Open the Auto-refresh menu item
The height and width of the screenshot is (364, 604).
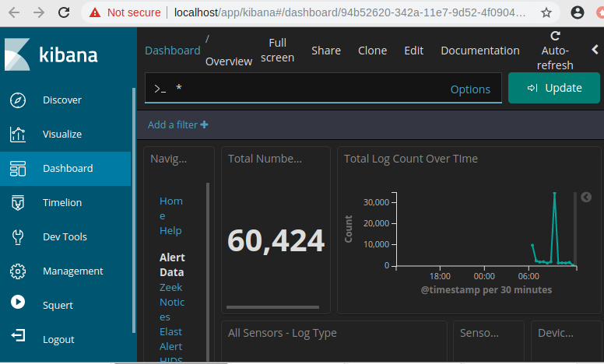point(555,51)
